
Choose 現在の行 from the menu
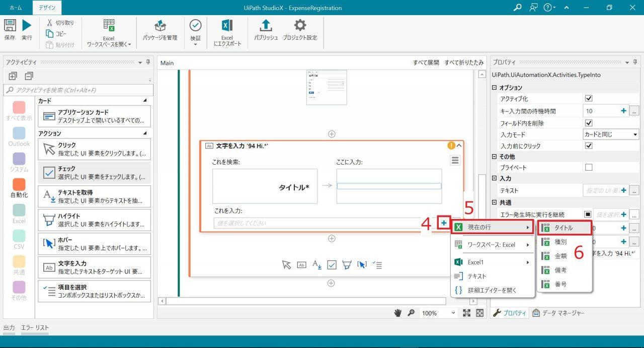[x=493, y=228]
